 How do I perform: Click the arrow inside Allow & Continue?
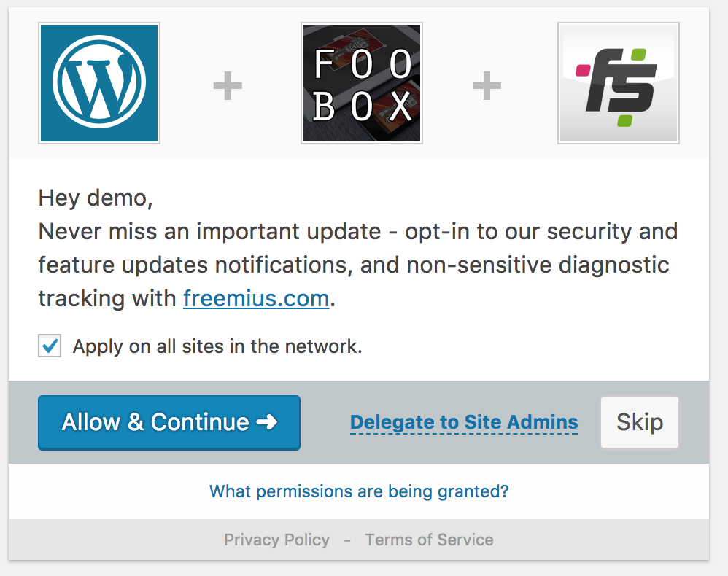tap(267, 422)
